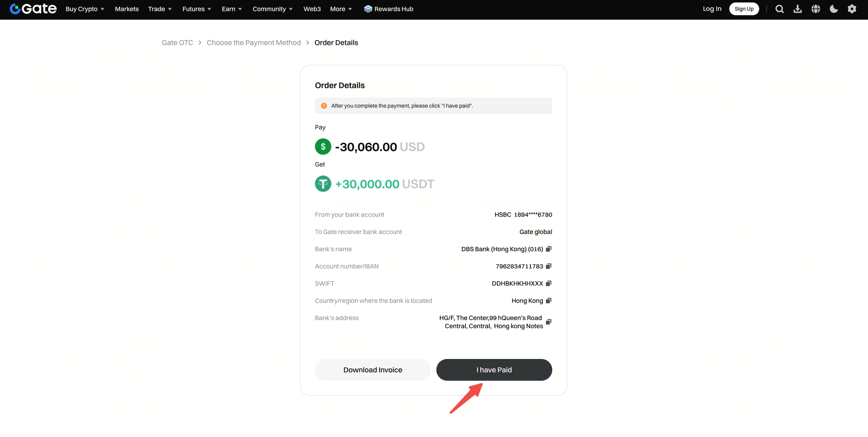Copy the SWIFT code DDHBKHKHHXXX
Viewport: 868px width, 437px height.
(548, 283)
